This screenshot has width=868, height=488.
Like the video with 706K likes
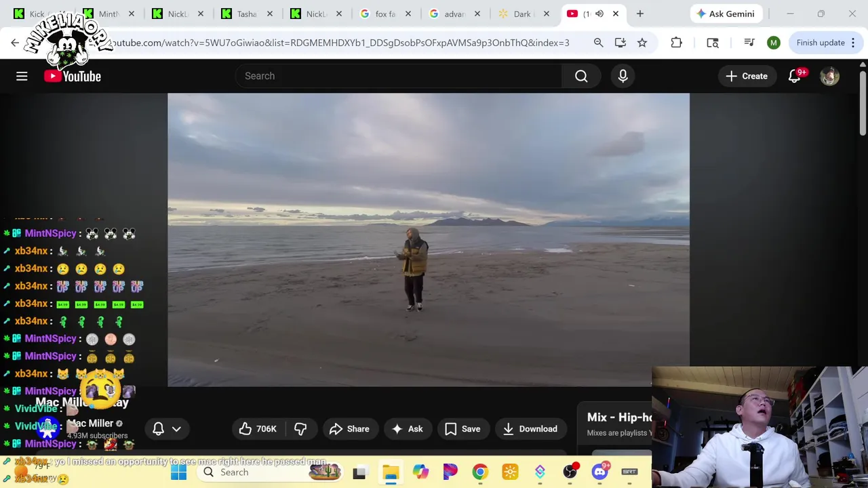click(257, 428)
